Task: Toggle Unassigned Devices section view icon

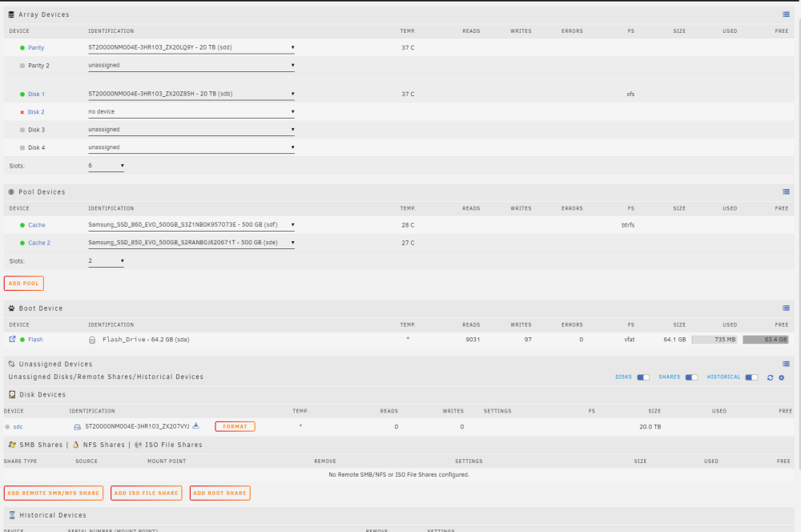Action: pos(786,364)
